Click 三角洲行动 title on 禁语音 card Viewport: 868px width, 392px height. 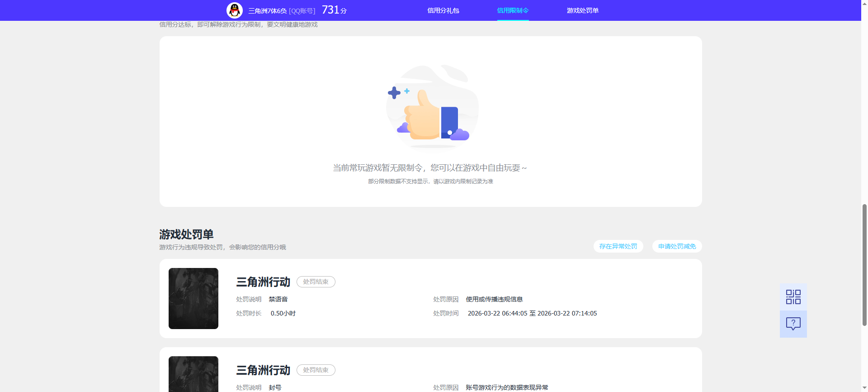263,282
